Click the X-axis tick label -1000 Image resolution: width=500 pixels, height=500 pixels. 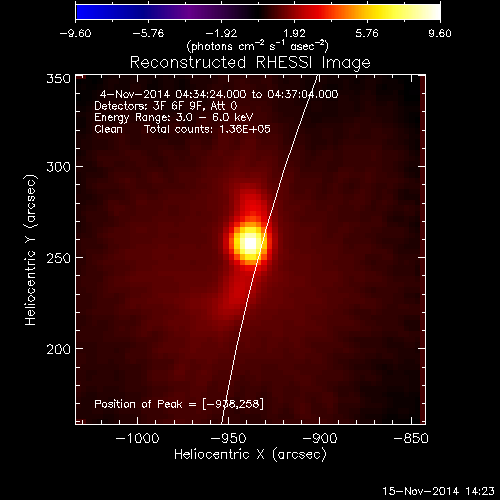[137, 438]
